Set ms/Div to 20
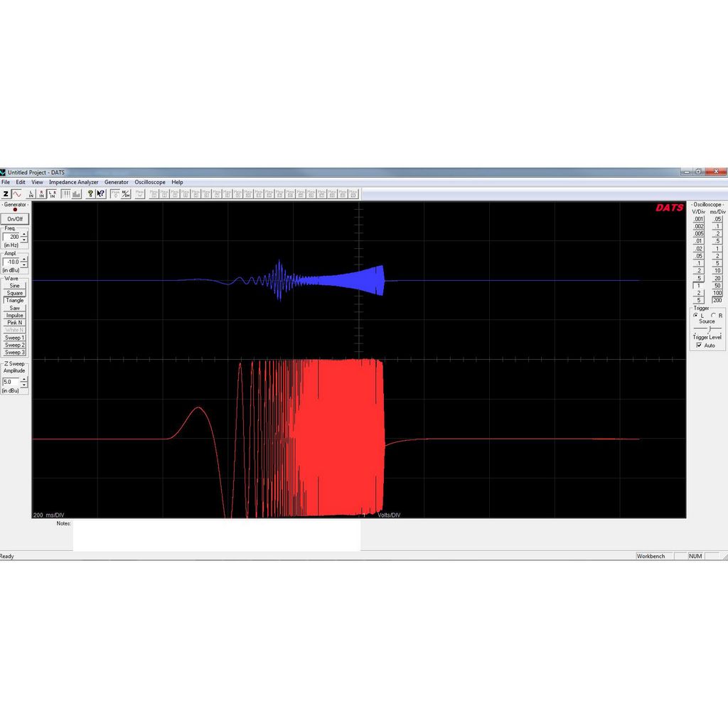728x728 pixels. click(717, 279)
